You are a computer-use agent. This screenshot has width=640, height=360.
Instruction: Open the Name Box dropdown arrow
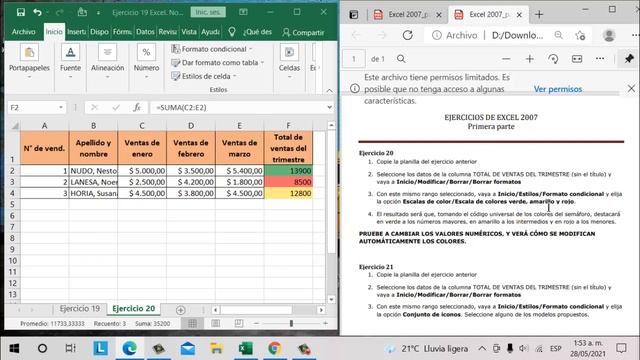(x=60, y=107)
